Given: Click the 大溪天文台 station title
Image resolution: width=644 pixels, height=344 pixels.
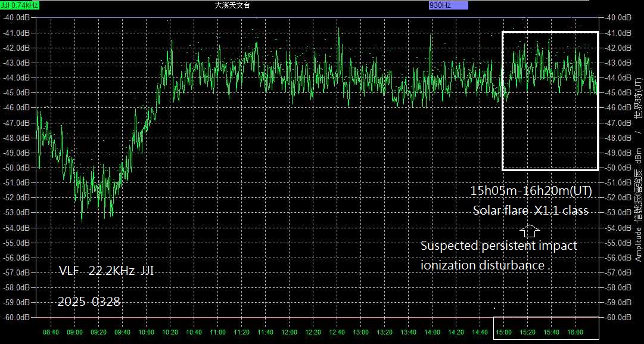Looking at the screenshot, I should tap(232, 5).
